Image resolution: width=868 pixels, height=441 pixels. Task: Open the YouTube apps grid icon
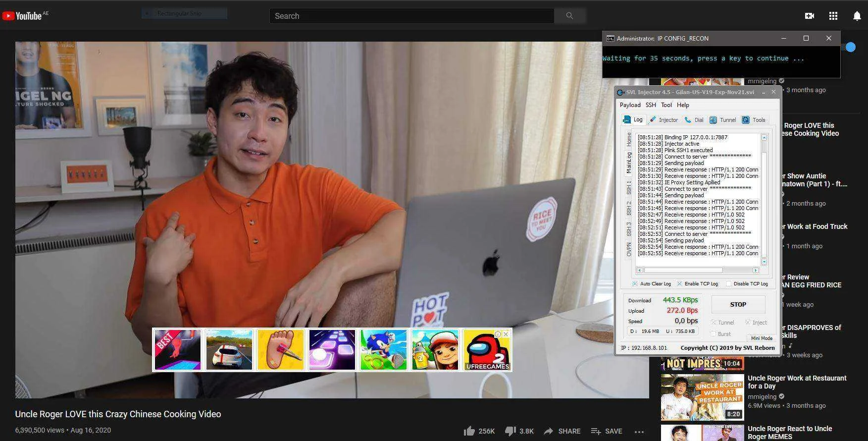(x=833, y=16)
